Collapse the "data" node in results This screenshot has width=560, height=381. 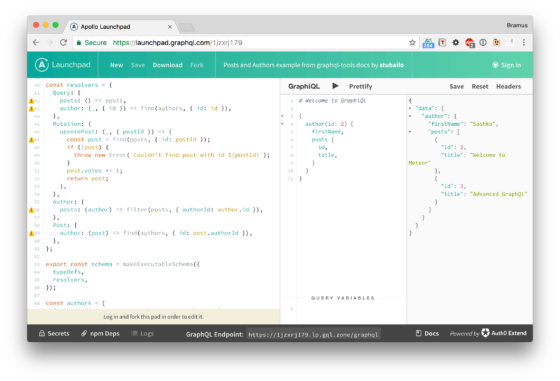410,108
